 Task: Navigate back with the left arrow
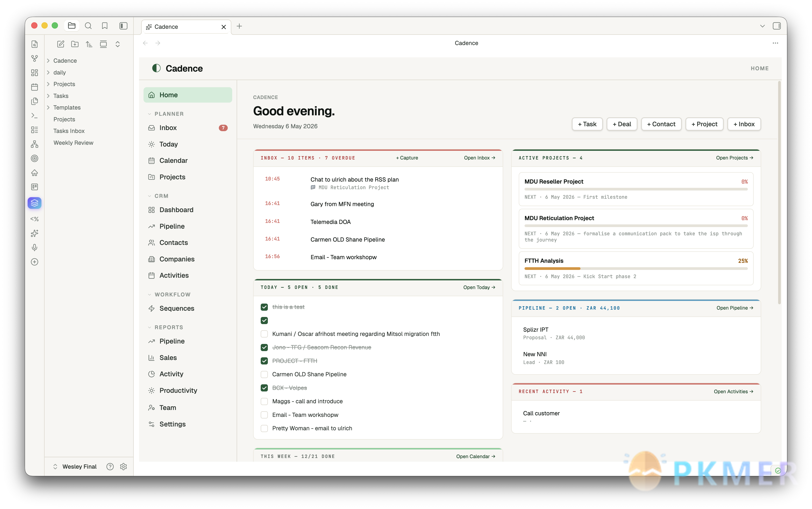click(145, 43)
